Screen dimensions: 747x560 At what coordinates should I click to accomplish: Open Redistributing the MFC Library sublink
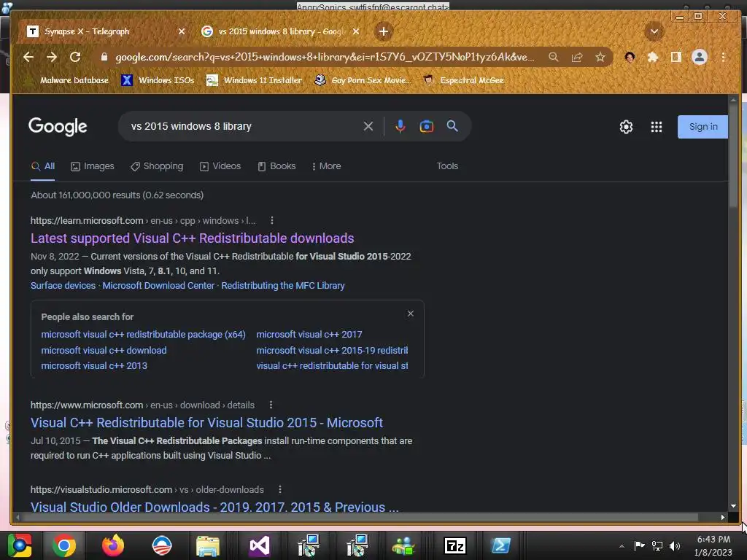[x=283, y=286]
